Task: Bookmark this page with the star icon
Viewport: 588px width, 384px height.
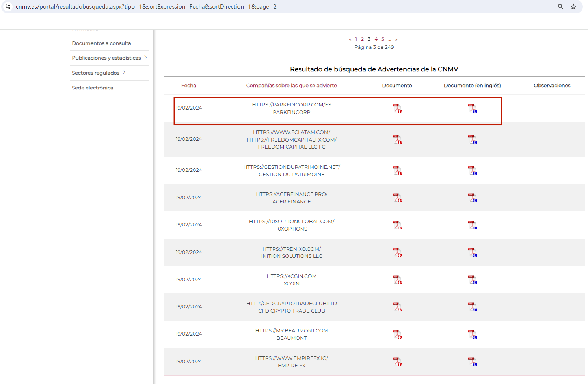Action: [573, 7]
